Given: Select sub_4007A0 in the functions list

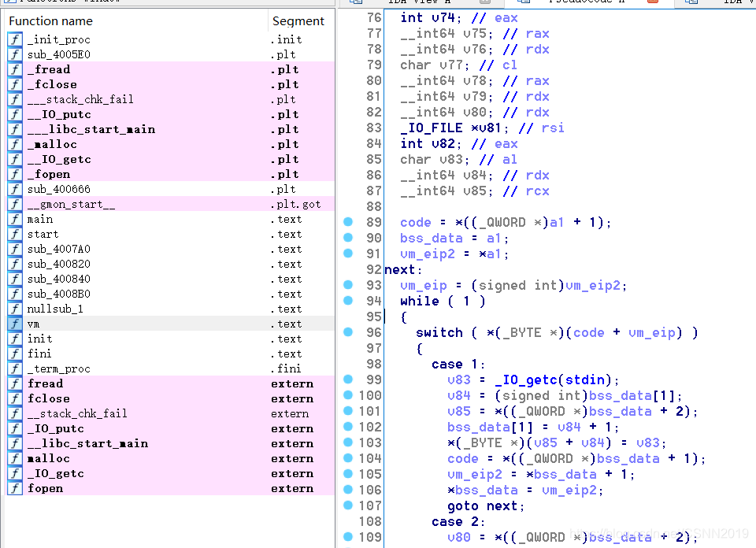Looking at the screenshot, I should click(x=170, y=249).
